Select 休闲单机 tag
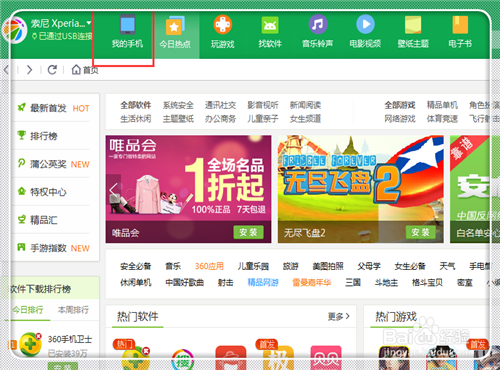Image resolution: width=500 pixels, height=370 pixels. [x=136, y=283]
